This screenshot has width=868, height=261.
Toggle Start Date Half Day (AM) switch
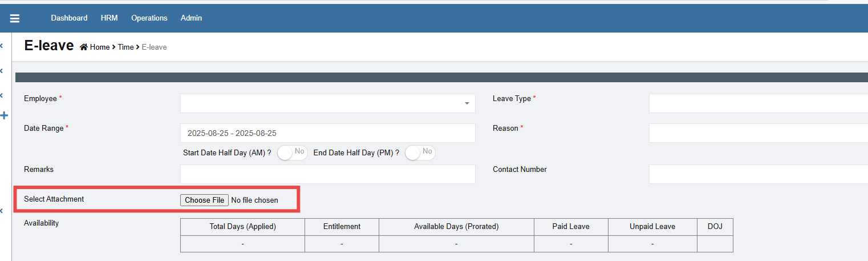[x=292, y=152]
